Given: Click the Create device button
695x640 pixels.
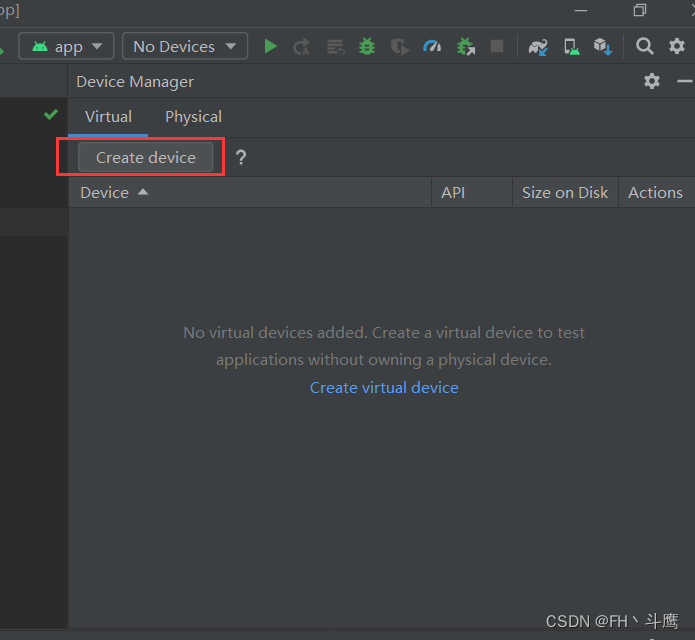Looking at the screenshot, I should click(146, 157).
